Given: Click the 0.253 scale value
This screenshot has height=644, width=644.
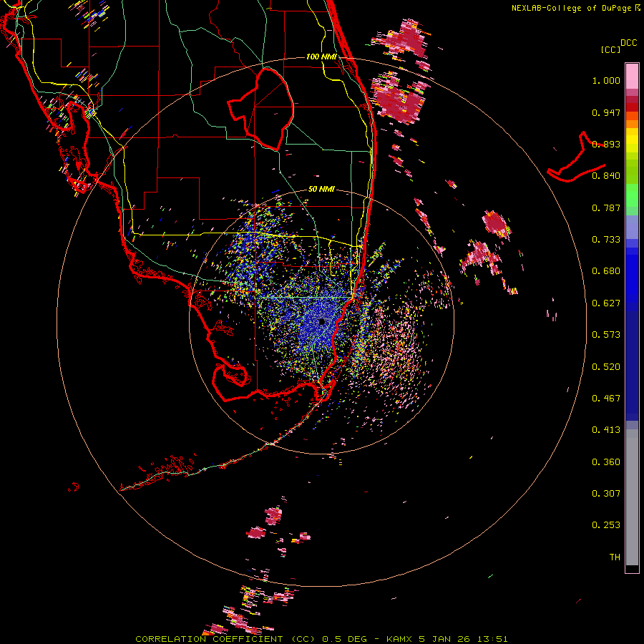Looking at the screenshot, I should (x=606, y=525).
